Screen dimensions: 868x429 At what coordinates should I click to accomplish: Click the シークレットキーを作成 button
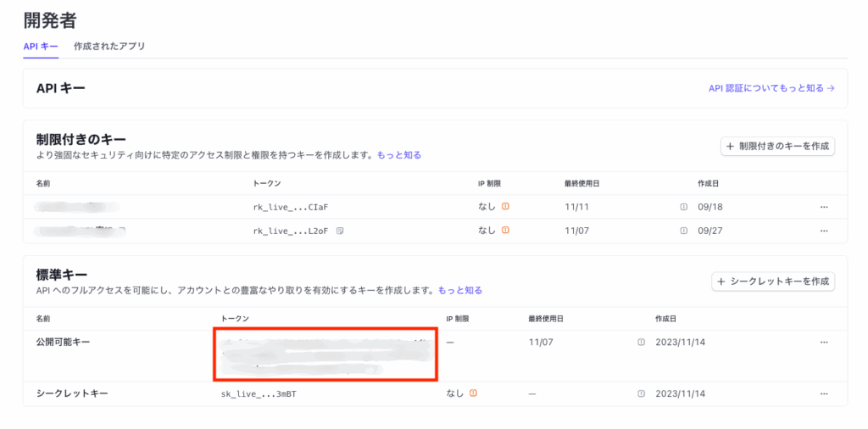click(x=773, y=282)
